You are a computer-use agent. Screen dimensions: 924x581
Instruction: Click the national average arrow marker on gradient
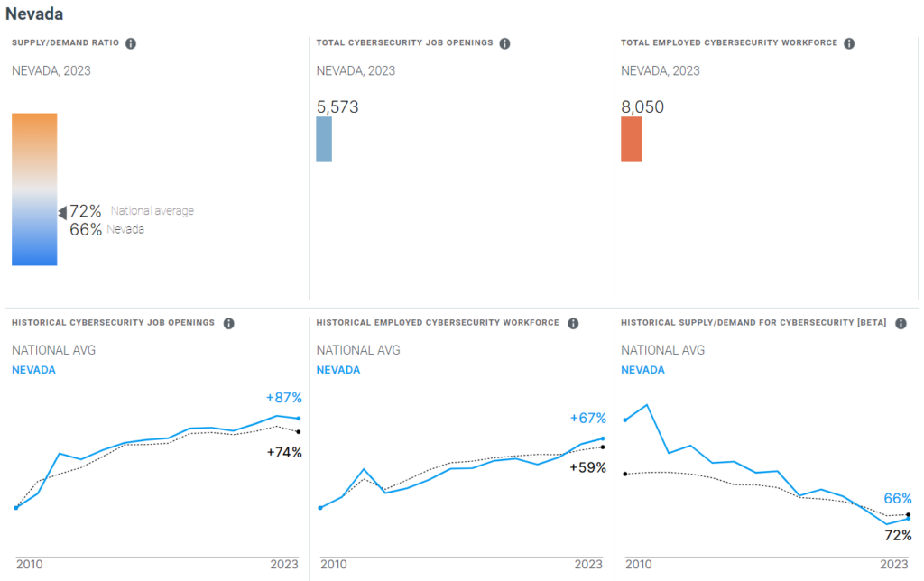click(x=62, y=212)
